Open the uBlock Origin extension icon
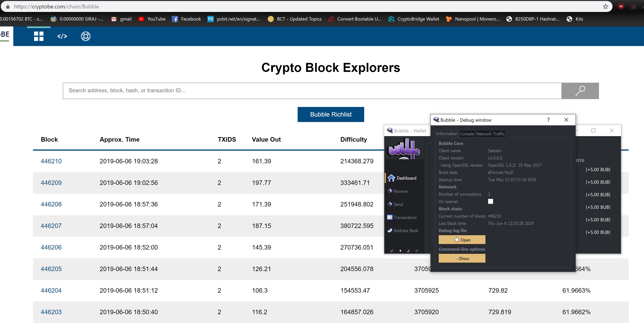 [621, 6]
